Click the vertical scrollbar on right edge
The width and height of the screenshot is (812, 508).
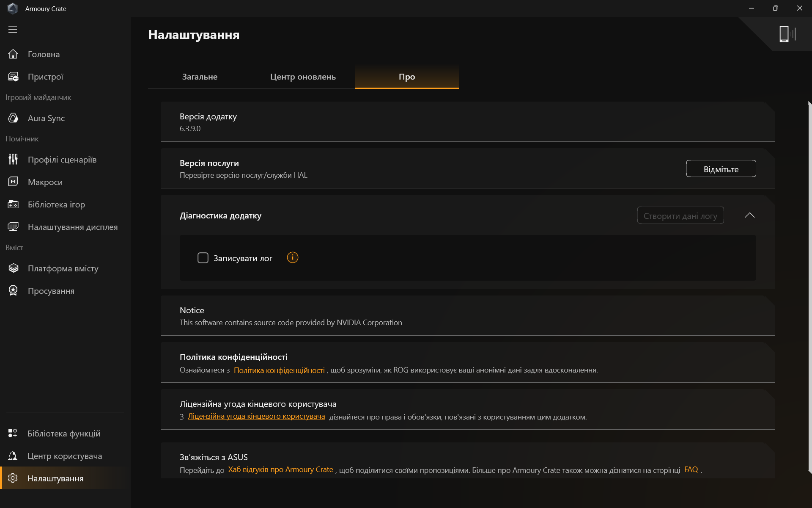coord(809,288)
